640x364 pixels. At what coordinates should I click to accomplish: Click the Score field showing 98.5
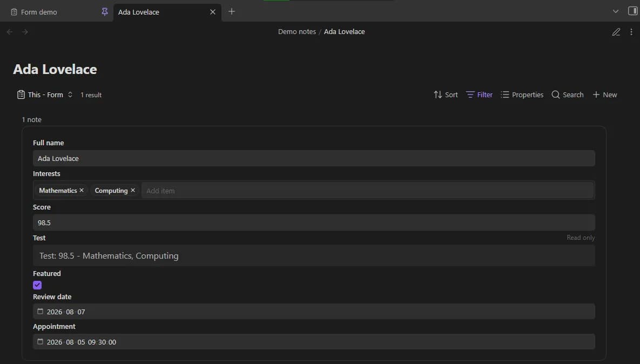point(314,223)
